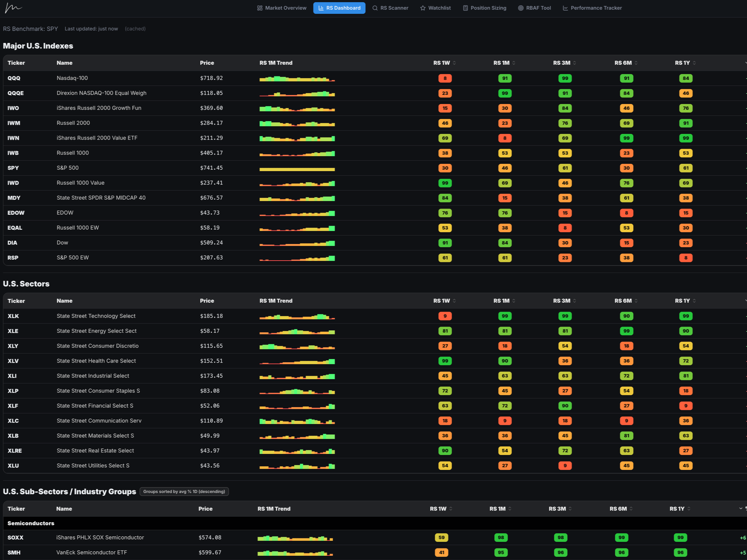Click the Semiconductors group header row
This screenshot has height=560, width=747.
click(x=375, y=523)
